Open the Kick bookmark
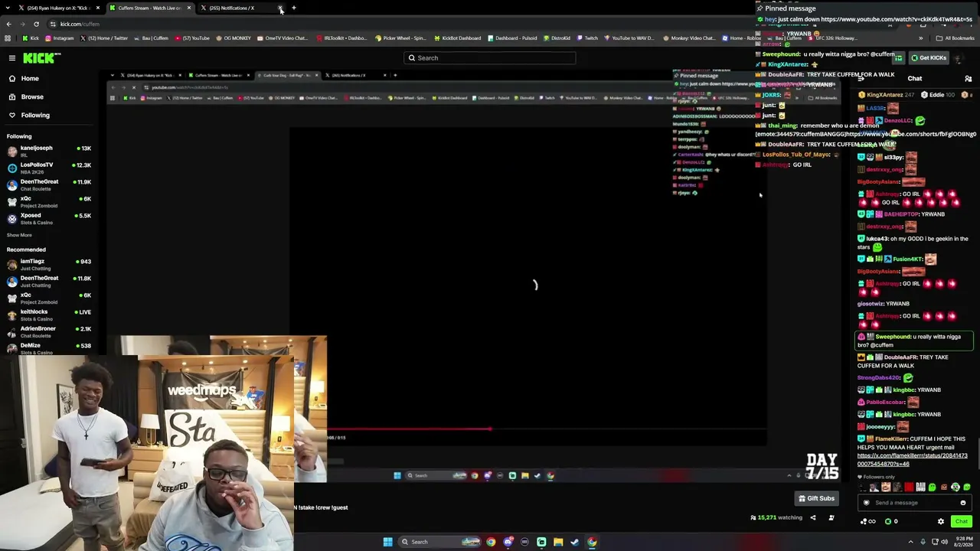This screenshot has height=551, width=980. pos(31,38)
